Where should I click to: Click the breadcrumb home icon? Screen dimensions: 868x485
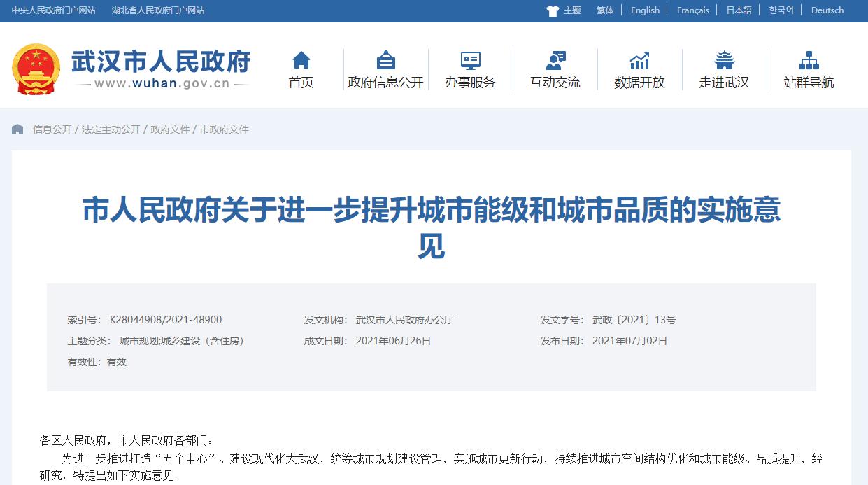click(17, 129)
